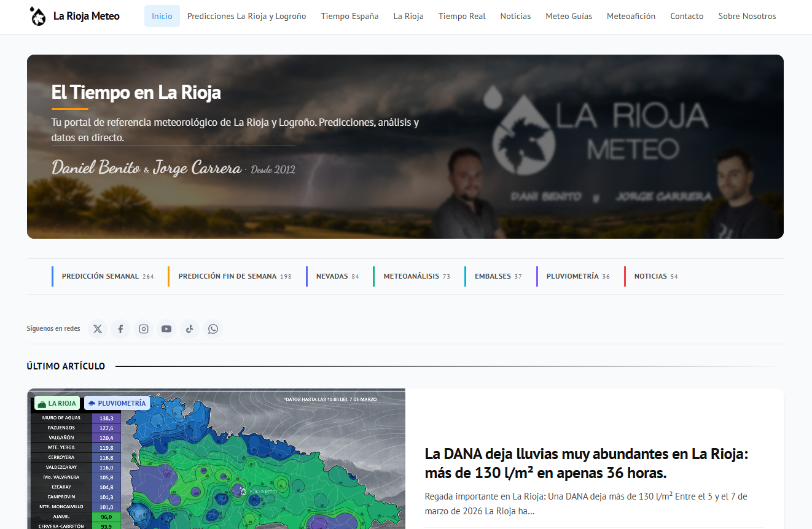Open the Pluviometría category link
This screenshot has width=812, height=529.
coord(572,276)
